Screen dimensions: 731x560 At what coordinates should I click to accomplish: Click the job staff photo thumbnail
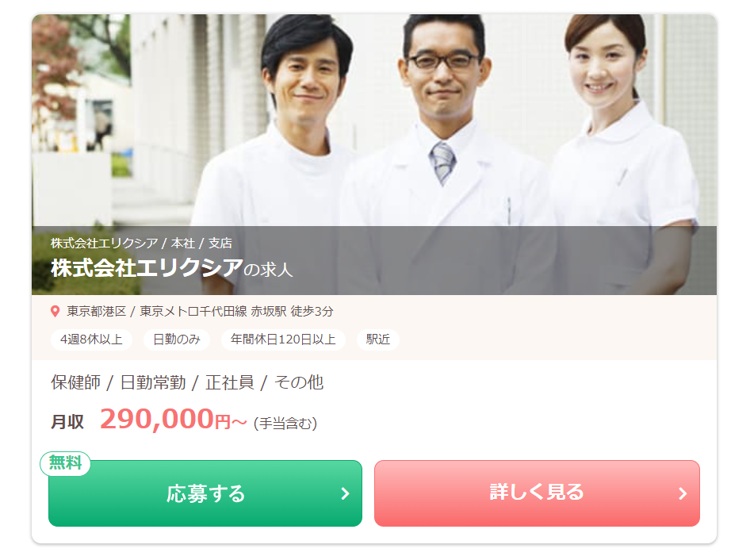click(374, 155)
